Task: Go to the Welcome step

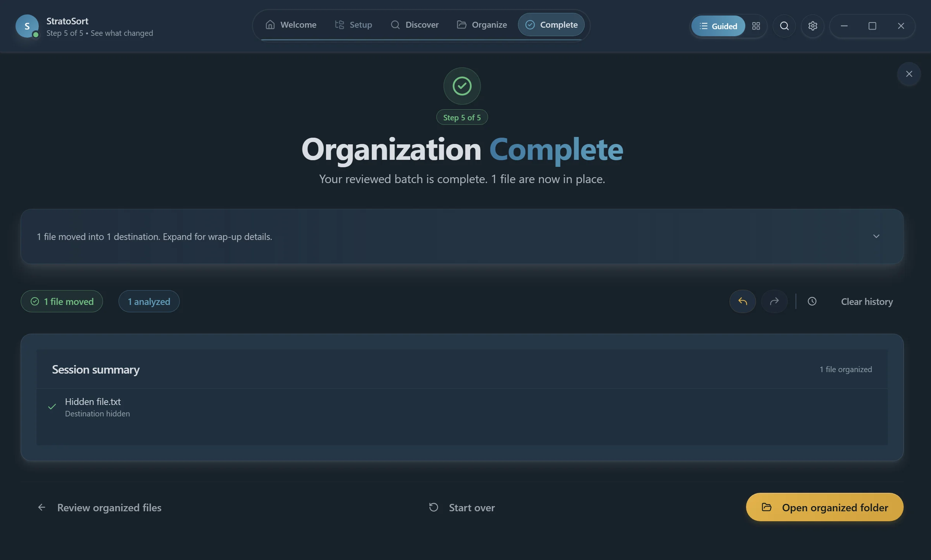Action: tap(291, 25)
